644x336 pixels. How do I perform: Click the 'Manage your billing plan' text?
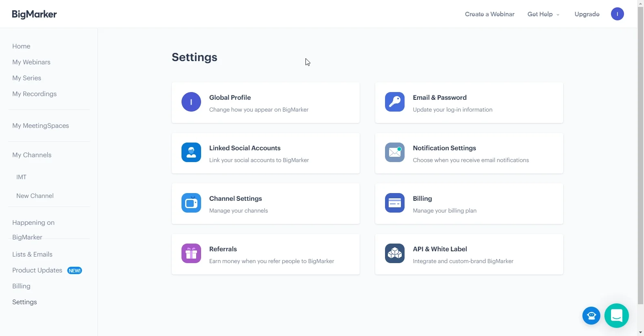(445, 211)
